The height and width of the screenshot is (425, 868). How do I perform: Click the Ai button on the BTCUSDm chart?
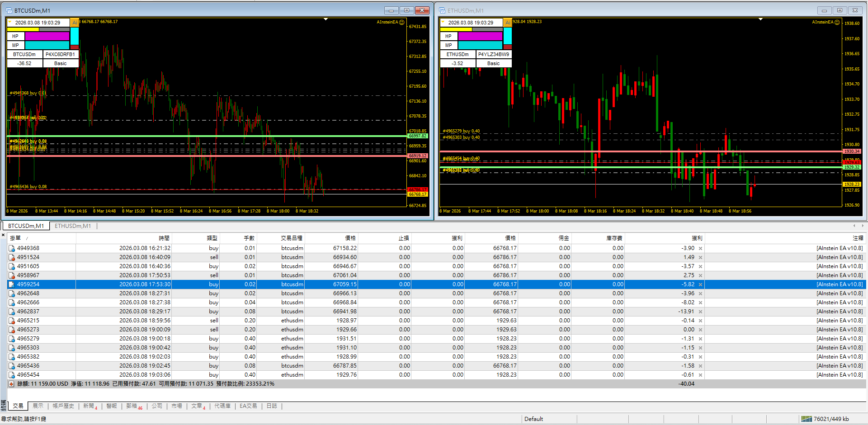point(75,23)
